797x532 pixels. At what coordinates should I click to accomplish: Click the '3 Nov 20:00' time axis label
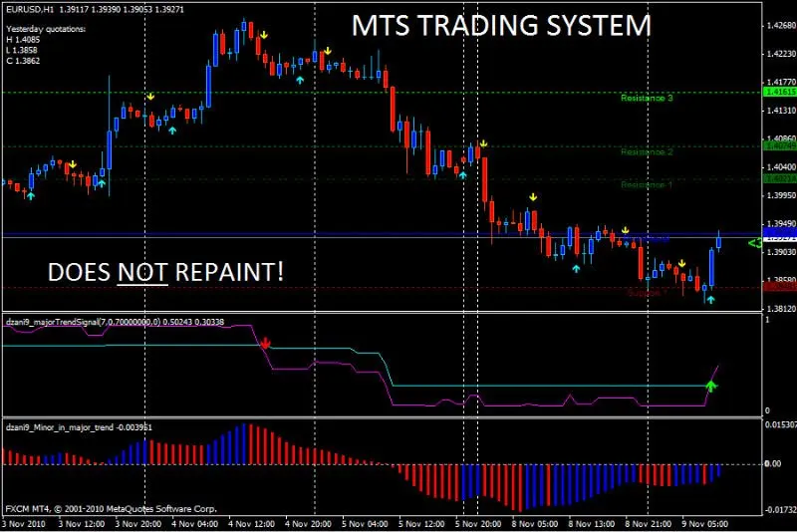coord(138,524)
